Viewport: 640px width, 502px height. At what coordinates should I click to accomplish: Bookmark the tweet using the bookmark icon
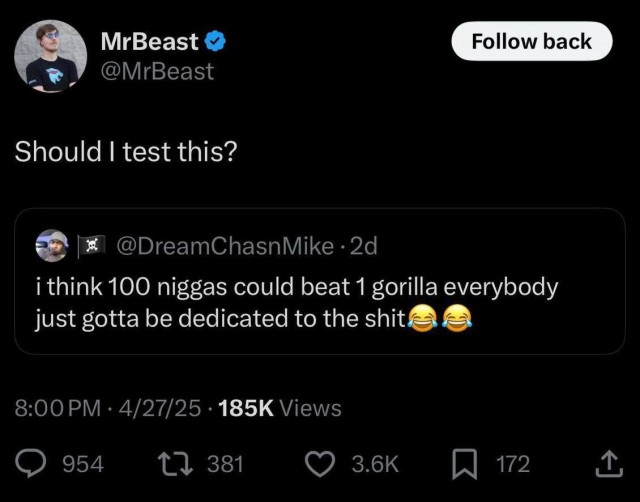[x=460, y=464]
